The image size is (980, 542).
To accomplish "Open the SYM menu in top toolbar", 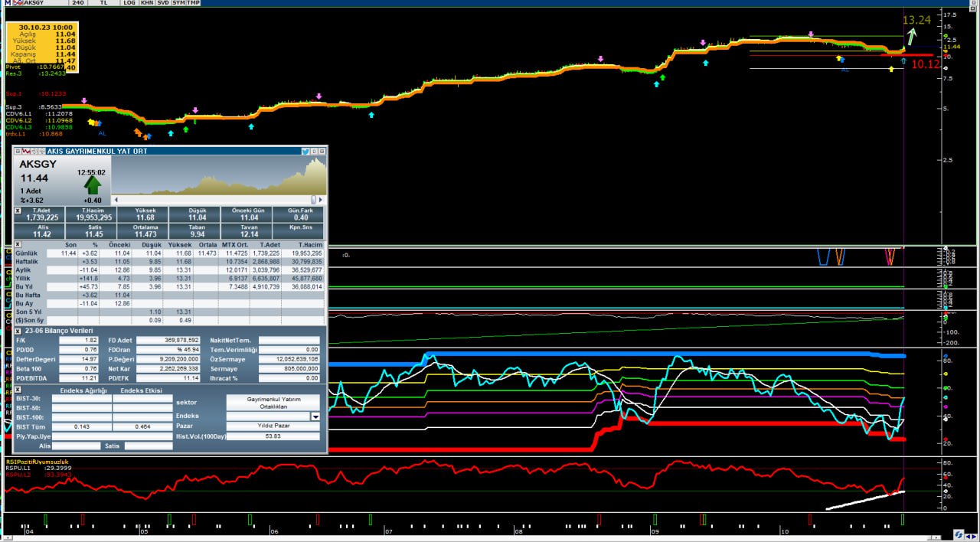I will click(x=178, y=3).
